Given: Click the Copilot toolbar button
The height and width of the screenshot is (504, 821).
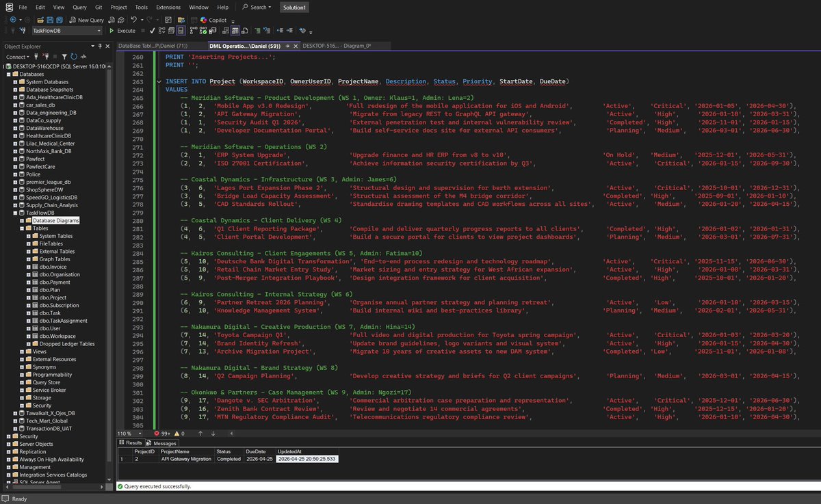Looking at the screenshot, I should tap(212, 21).
